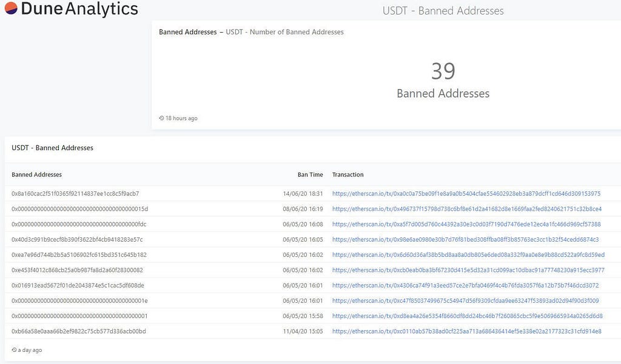The width and height of the screenshot is (621, 364).
Task: Open etherscan link starting 0xcb0eab0ba3bf
Action: coord(468,270)
